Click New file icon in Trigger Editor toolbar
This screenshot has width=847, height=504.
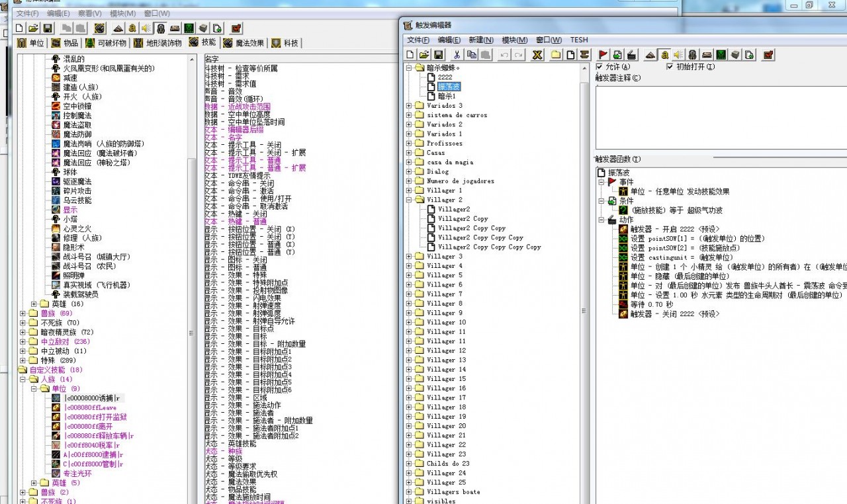tap(410, 55)
